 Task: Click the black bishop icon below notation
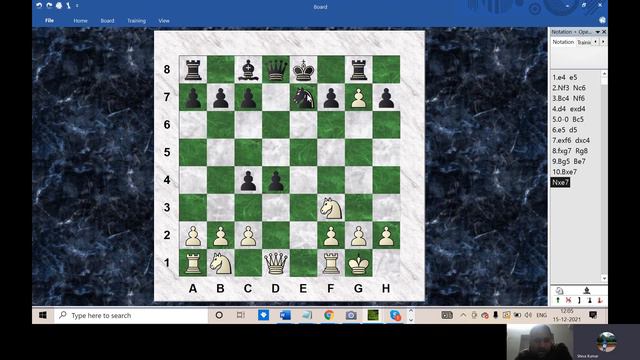click(x=587, y=291)
